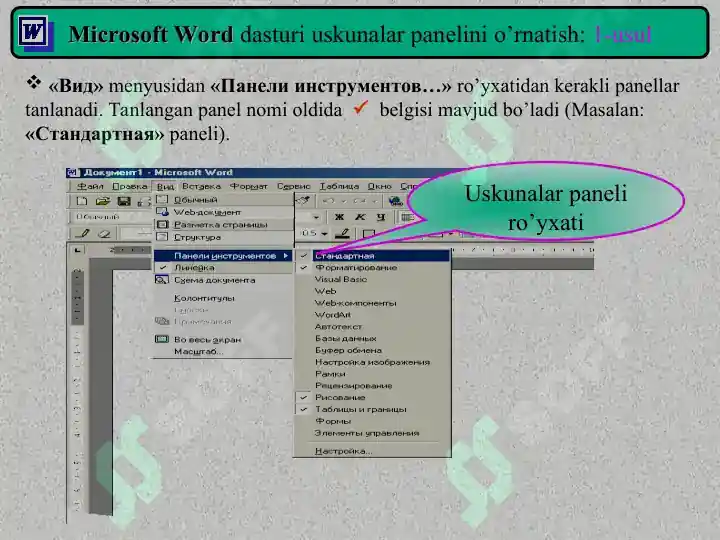Click the ruler tab-stop selector corner

pyautogui.click(x=77, y=250)
